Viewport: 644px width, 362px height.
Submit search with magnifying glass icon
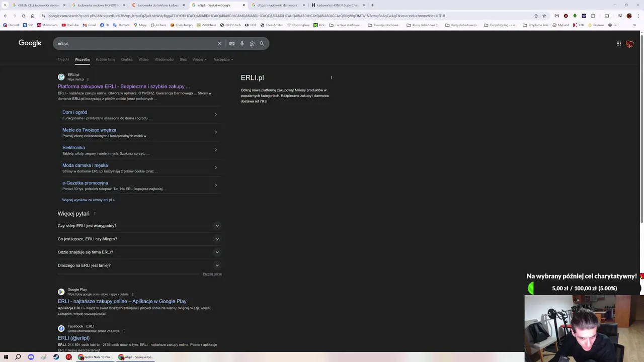click(x=262, y=44)
